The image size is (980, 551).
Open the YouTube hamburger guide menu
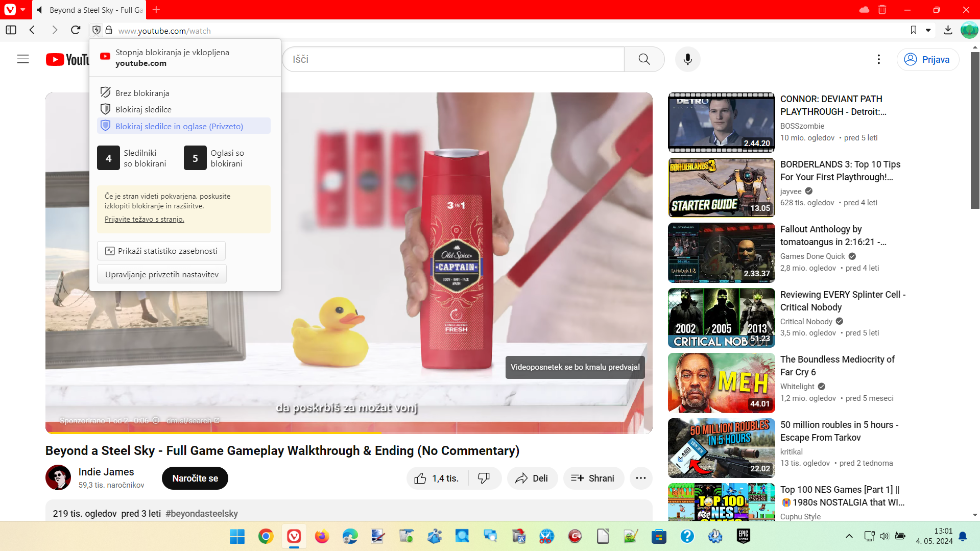coord(23,59)
